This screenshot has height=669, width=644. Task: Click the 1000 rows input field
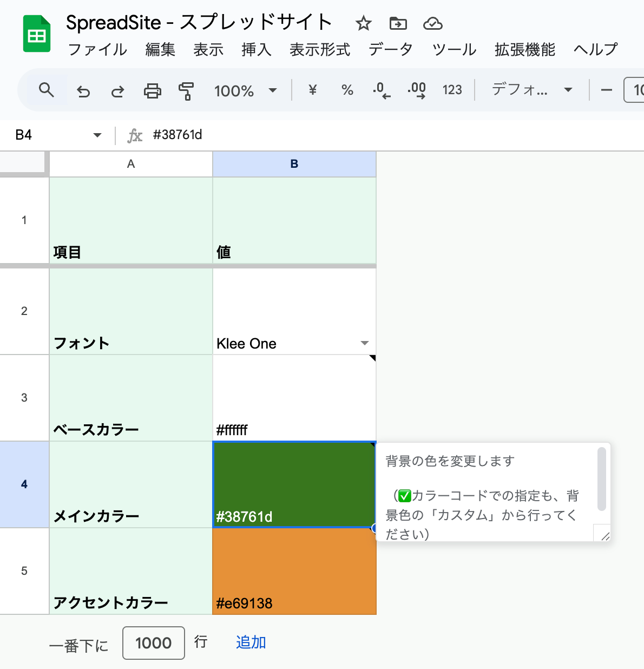(154, 643)
